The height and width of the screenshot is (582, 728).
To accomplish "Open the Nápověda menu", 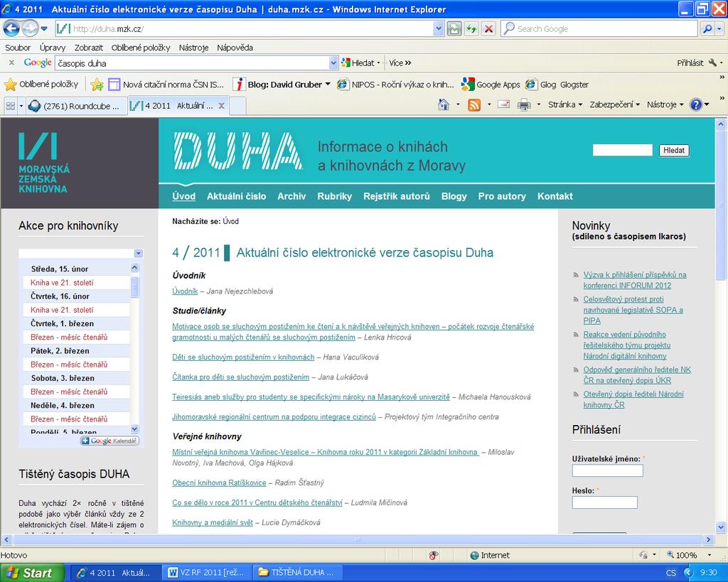I will [235, 48].
